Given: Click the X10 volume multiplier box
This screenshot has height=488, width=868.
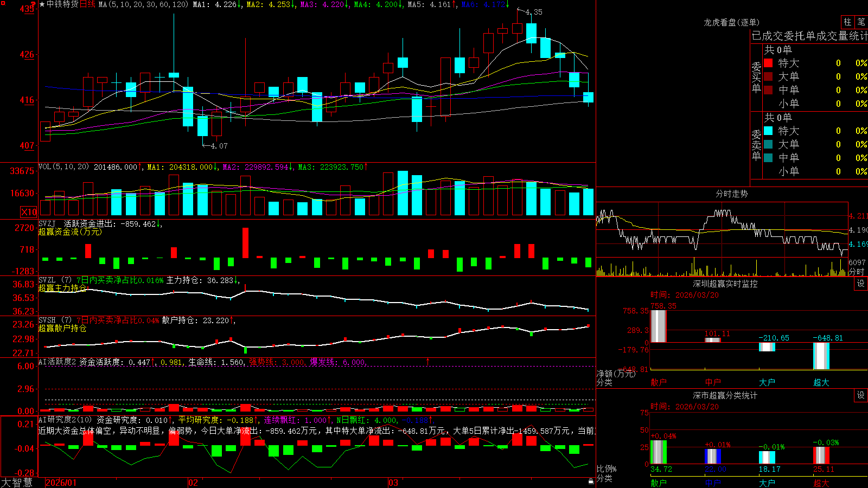Looking at the screenshot, I should tap(29, 212).
